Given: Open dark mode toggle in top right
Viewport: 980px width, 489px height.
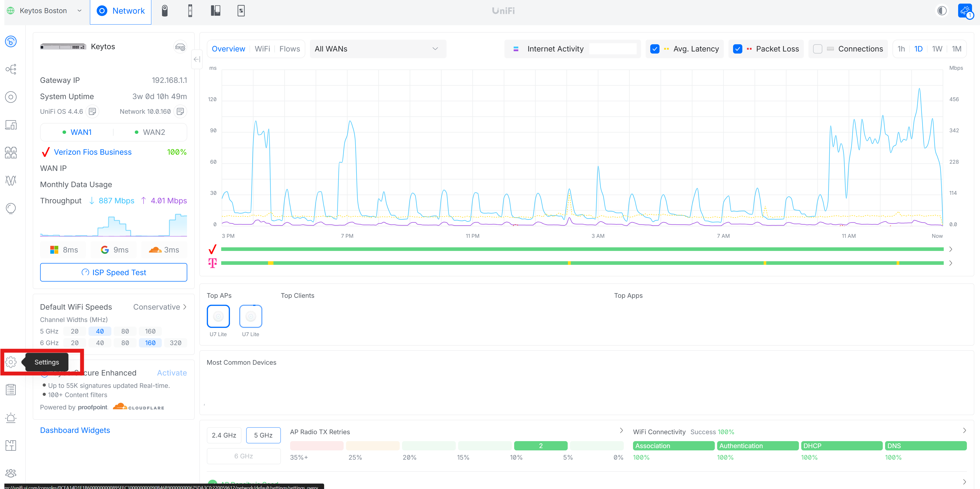Looking at the screenshot, I should coord(942,11).
